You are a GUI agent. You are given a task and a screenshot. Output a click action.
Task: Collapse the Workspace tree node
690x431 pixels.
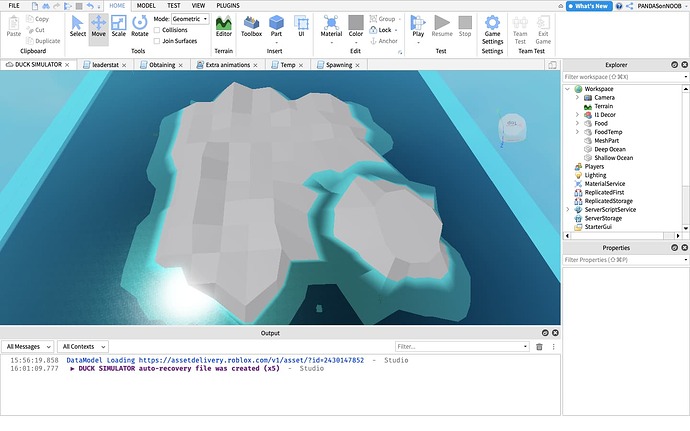pyautogui.click(x=568, y=89)
